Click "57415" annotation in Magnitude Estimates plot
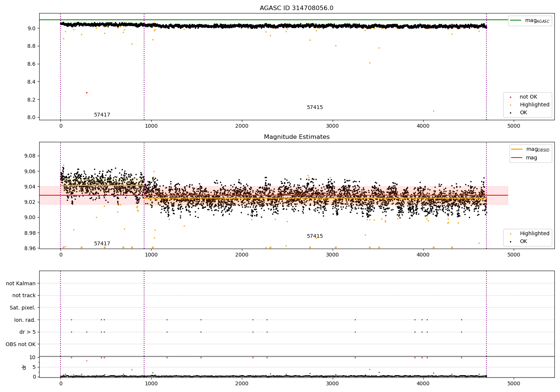Image resolution: width=560 pixels, height=392 pixels. pyautogui.click(x=315, y=236)
